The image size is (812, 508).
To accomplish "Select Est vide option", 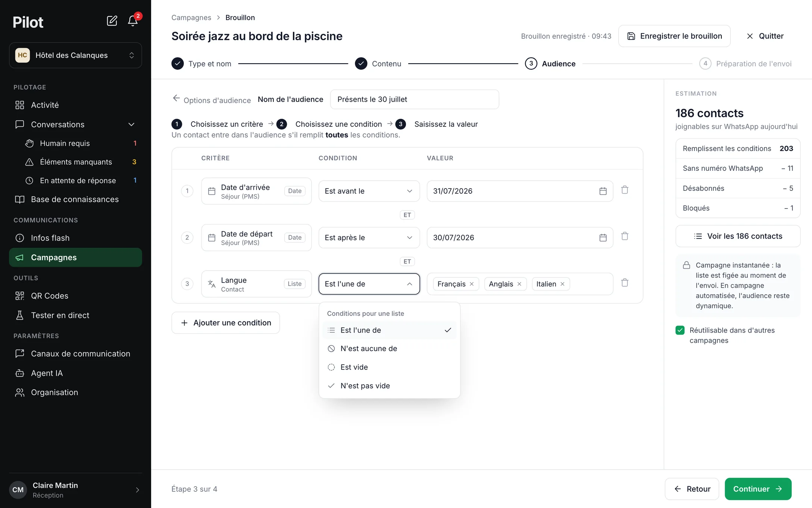I will (389, 367).
